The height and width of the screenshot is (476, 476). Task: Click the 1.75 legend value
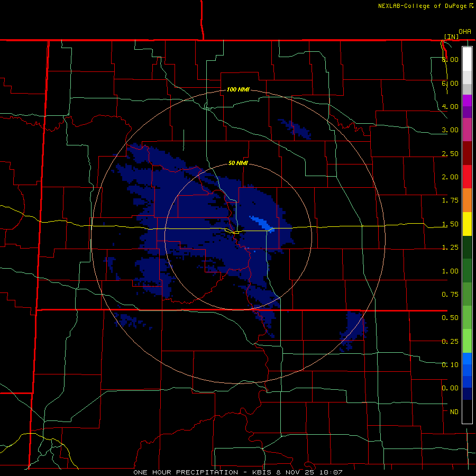tap(450, 200)
